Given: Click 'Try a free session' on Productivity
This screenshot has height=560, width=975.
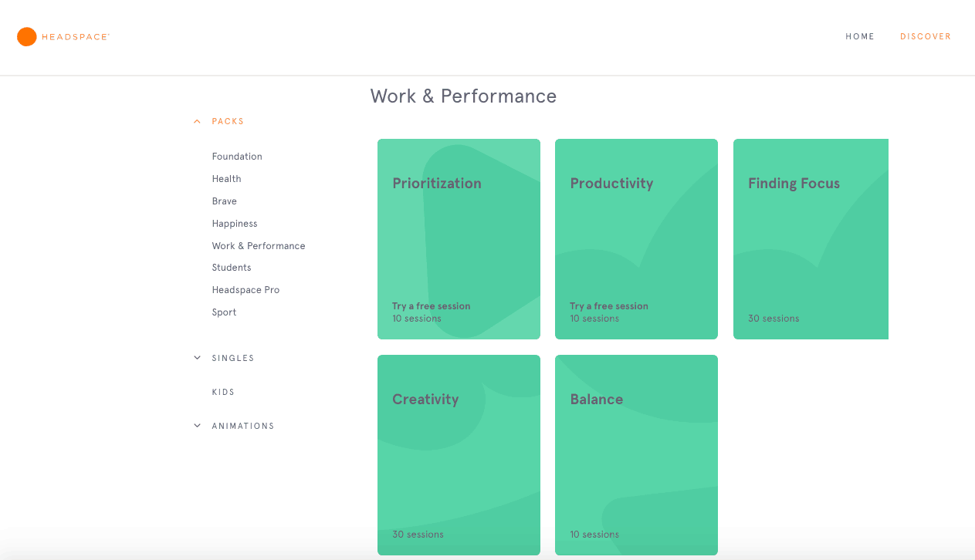Looking at the screenshot, I should (x=609, y=306).
